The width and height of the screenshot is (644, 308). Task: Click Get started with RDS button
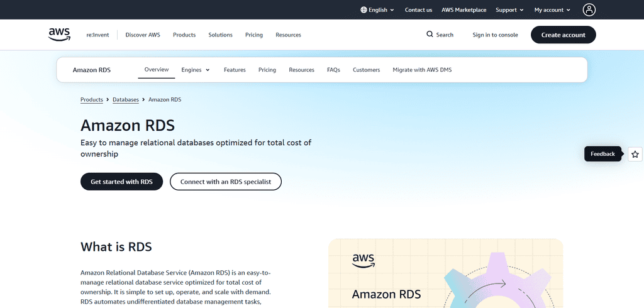[x=121, y=182]
